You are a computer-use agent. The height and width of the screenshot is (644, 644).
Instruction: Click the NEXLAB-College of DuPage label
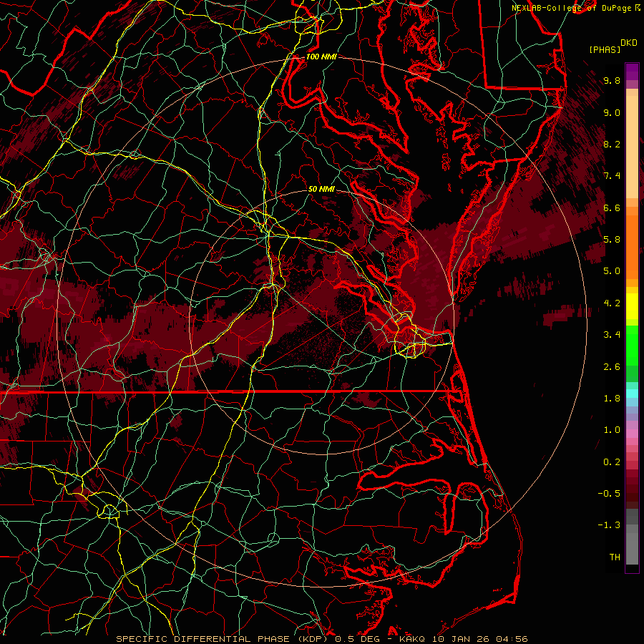[x=572, y=8]
